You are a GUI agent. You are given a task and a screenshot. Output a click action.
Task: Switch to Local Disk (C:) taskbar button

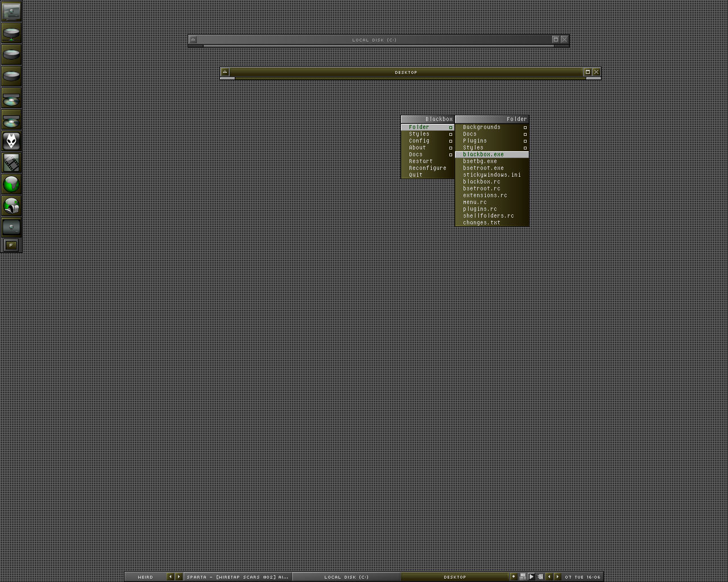pos(346,577)
